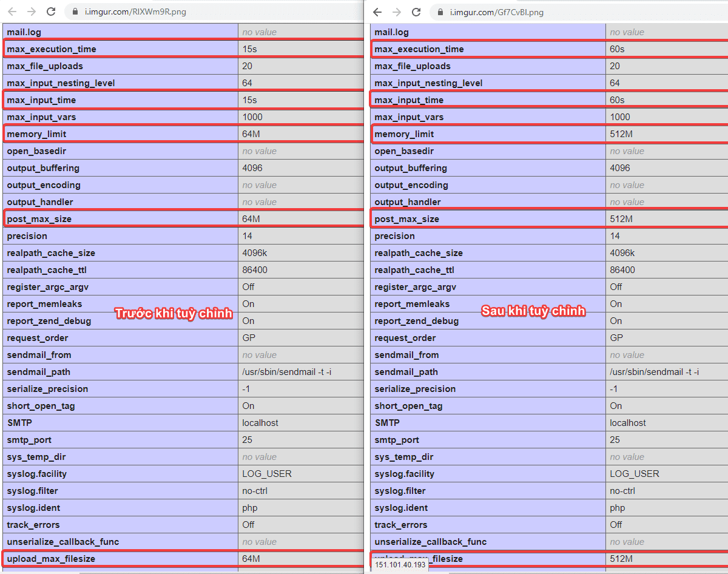Click the 'Sau khi tuỳ chỉnh' caption text

tap(534, 310)
